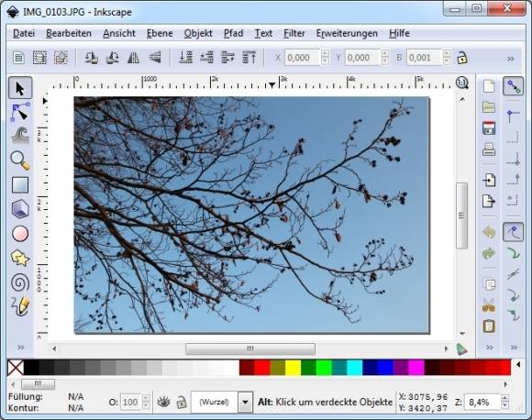Choose the 3D box tool
The width and height of the screenshot is (532, 420).
(x=20, y=209)
